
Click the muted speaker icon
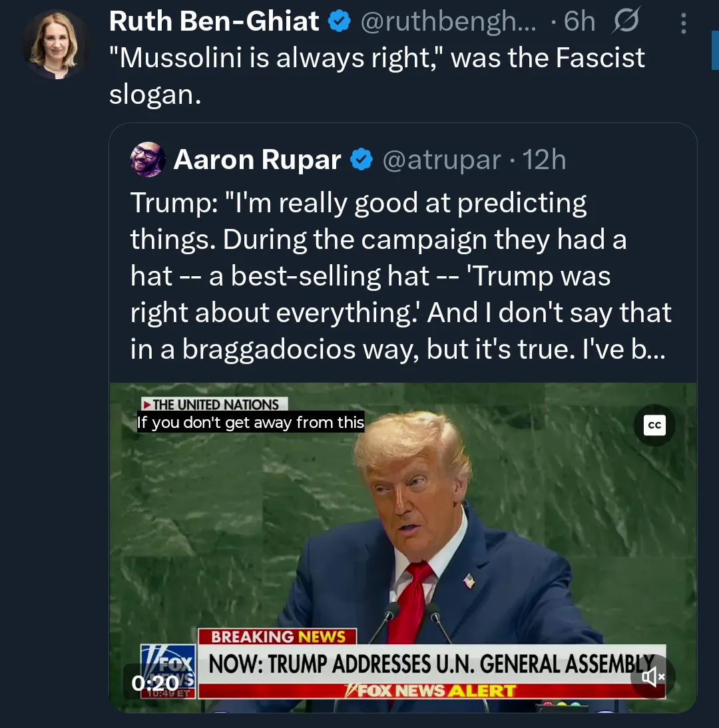(x=654, y=677)
